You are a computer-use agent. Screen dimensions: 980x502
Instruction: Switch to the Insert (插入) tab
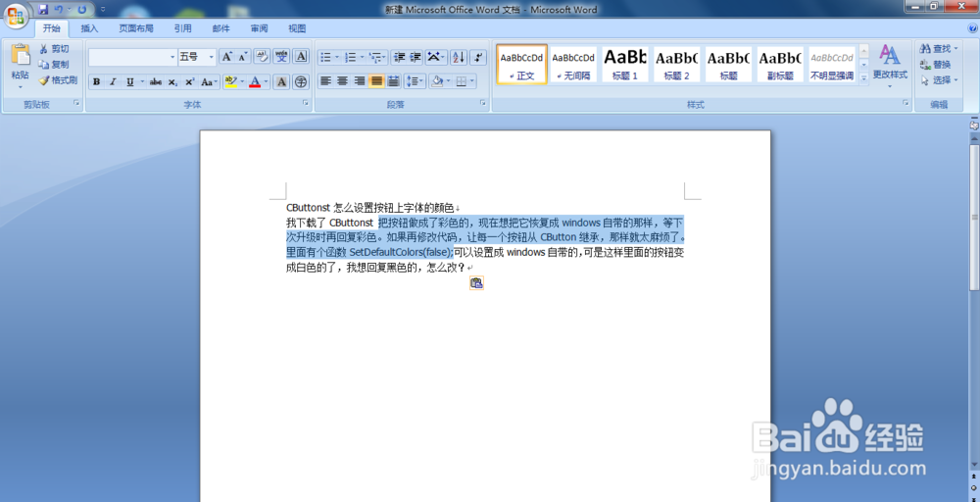(89, 28)
